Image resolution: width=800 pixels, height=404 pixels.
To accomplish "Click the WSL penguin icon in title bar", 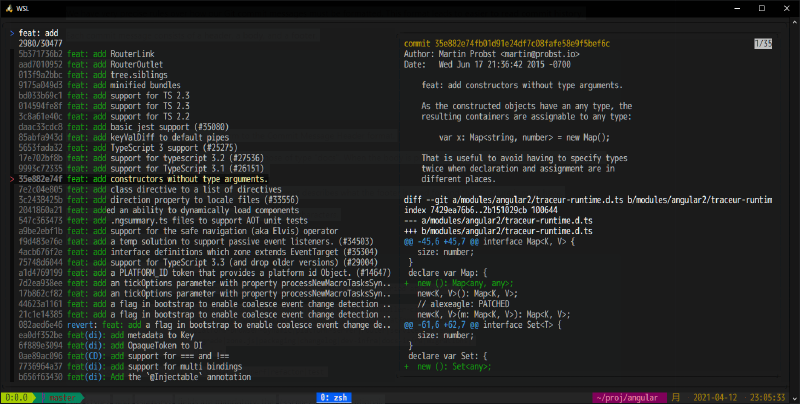I will click(8, 7).
